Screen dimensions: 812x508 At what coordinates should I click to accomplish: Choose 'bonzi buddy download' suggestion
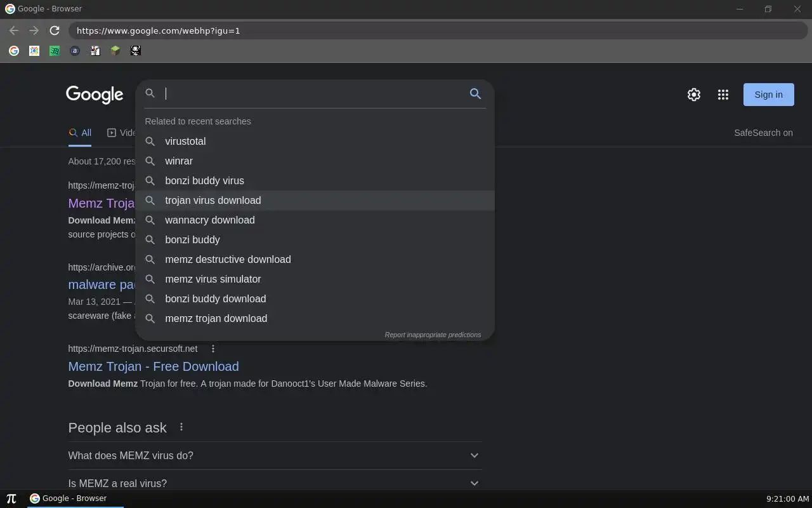(x=315, y=298)
